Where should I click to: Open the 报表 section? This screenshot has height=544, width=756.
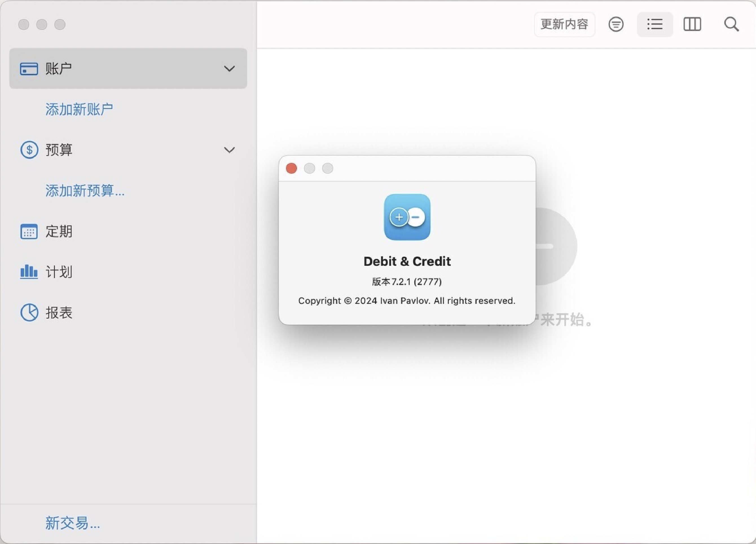pos(128,313)
